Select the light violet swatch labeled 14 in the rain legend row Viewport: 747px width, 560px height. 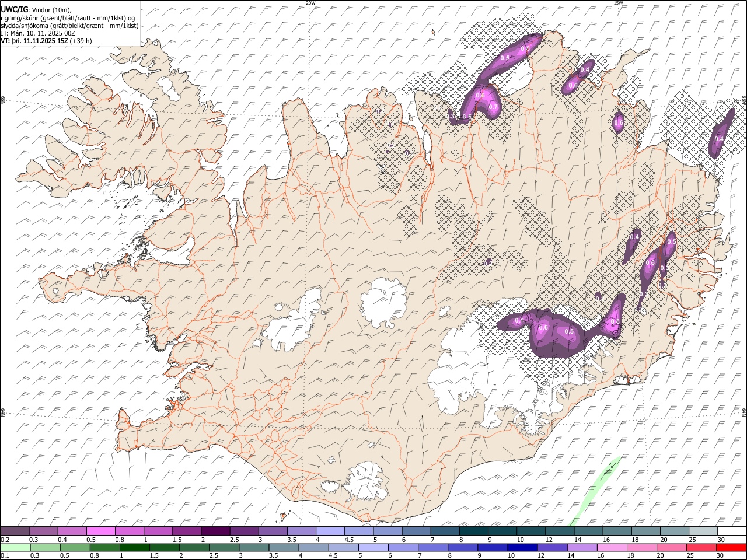(582, 547)
